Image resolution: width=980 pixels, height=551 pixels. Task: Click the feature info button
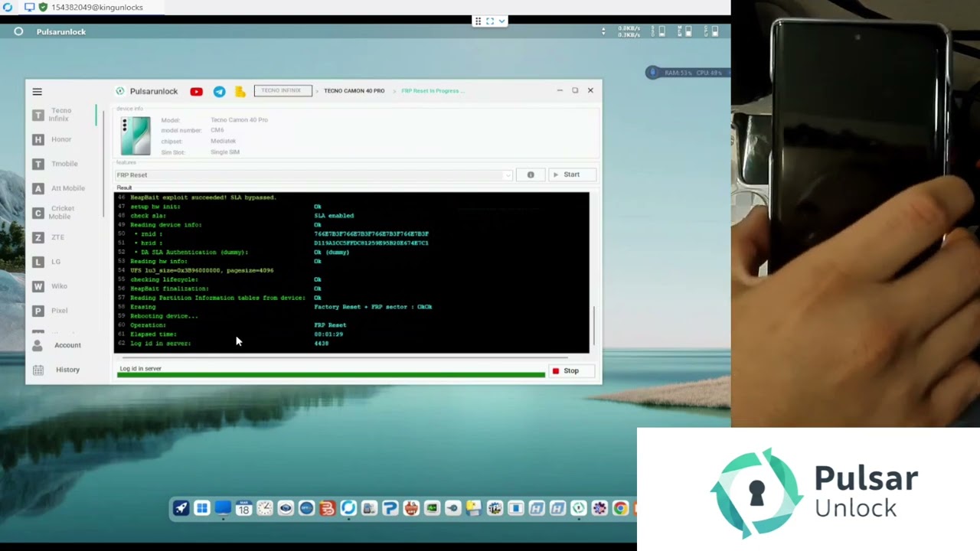click(531, 174)
